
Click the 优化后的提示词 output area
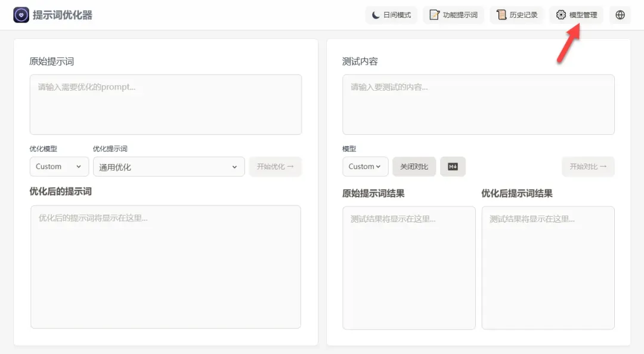tap(166, 267)
